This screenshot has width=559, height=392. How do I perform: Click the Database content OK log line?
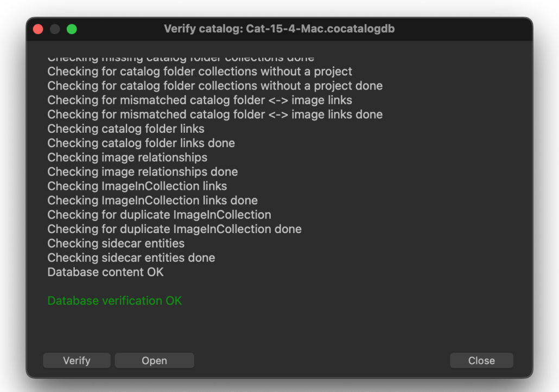(x=105, y=272)
